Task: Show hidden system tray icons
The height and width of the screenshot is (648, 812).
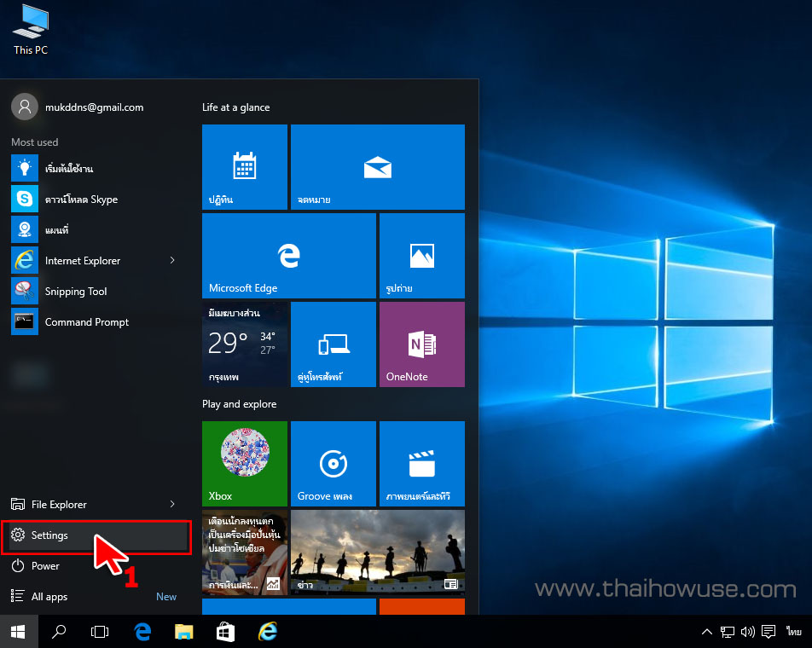Action: coord(707,632)
